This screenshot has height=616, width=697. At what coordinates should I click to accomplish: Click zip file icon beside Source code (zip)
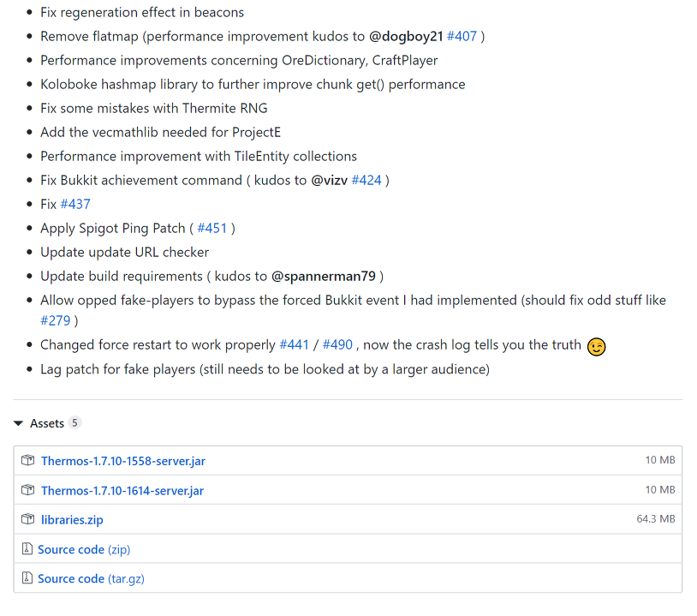[x=27, y=549]
